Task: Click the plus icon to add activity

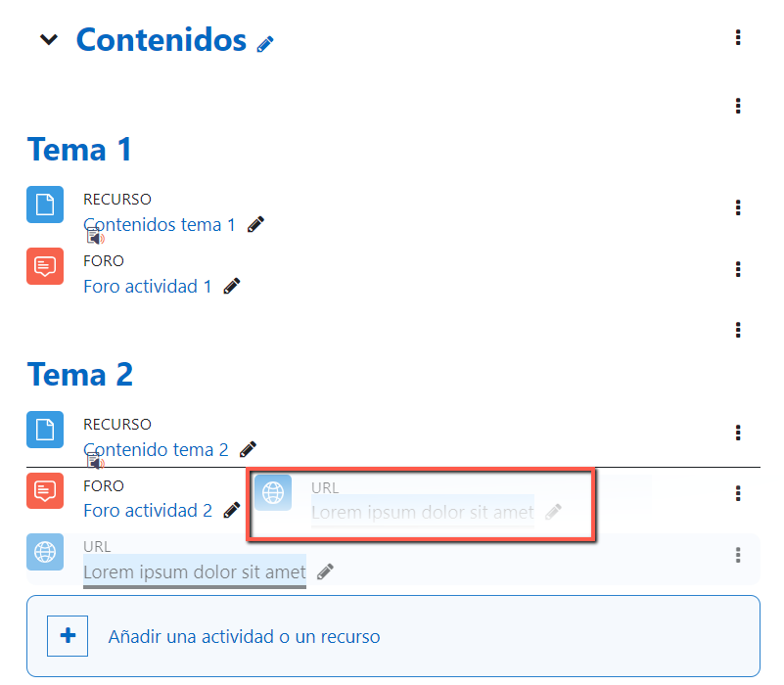Action: coord(68,636)
